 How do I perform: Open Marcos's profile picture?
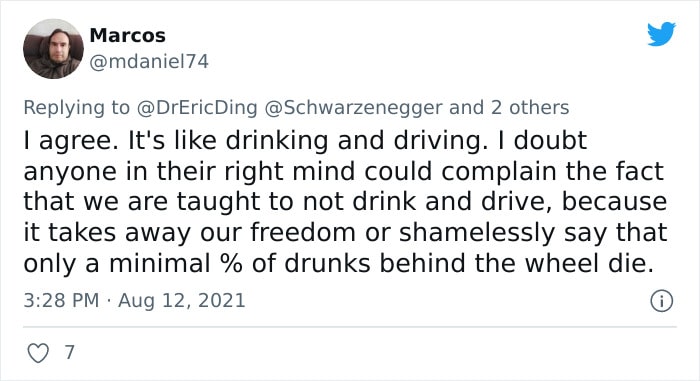tap(53, 49)
